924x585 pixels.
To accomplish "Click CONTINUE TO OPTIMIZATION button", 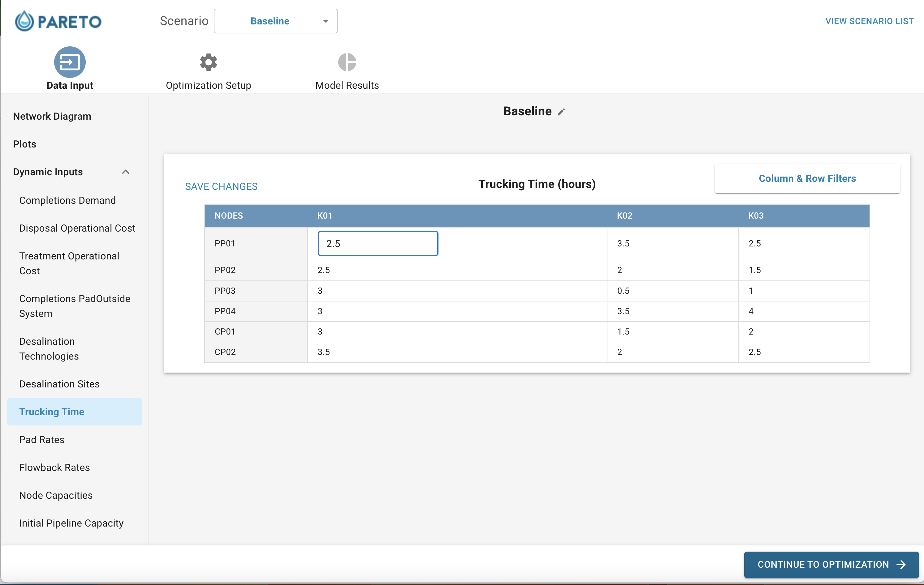I will [831, 564].
